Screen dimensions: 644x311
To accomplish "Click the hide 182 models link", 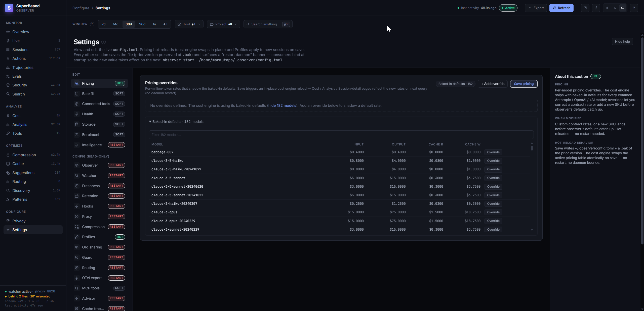I will coord(282,106).
